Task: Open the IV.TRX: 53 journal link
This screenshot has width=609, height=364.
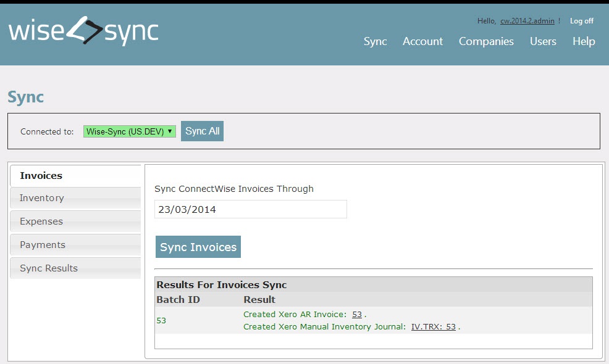Action: click(434, 327)
